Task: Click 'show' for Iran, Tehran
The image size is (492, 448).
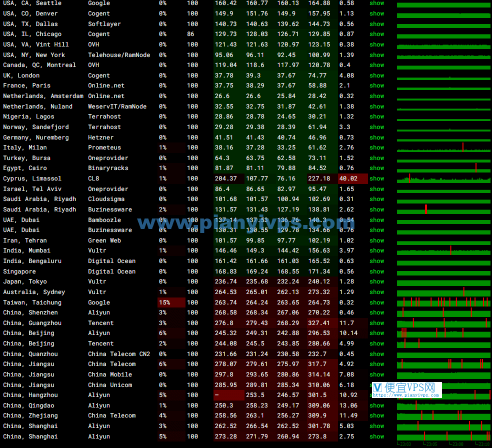Action: [376, 240]
